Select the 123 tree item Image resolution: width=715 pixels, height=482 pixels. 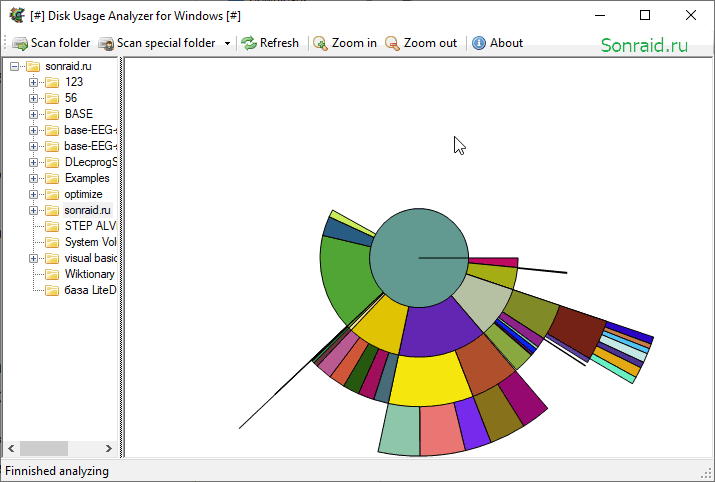[74, 82]
